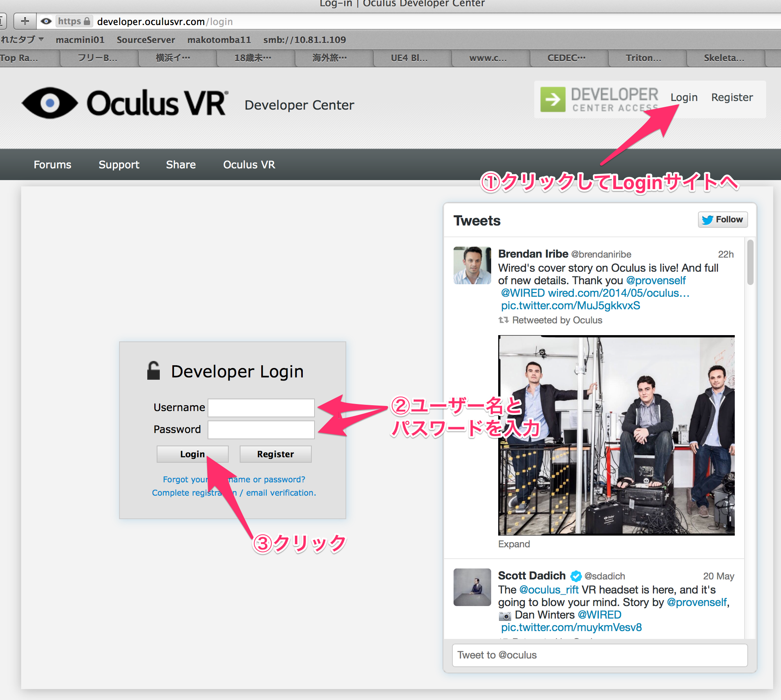Click the green Developer Center Access arrow icon

[x=553, y=99]
